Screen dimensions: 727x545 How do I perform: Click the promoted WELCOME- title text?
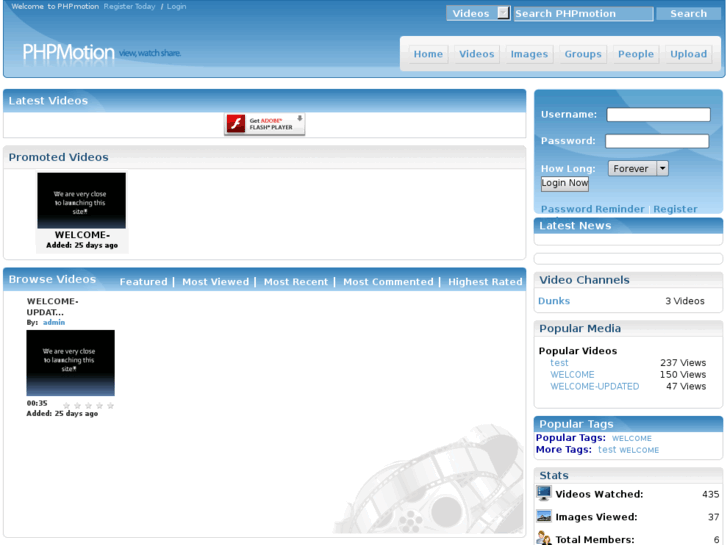coord(82,235)
